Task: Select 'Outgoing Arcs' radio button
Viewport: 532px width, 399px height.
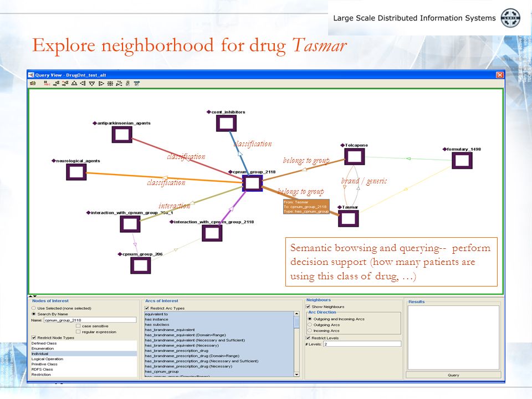Action: click(310, 325)
